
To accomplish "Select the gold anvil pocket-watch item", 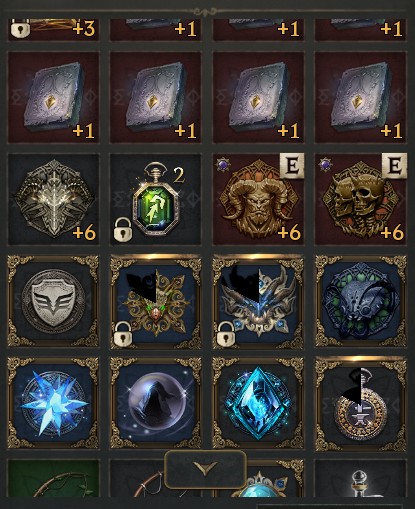I will pyautogui.click(x=361, y=403).
